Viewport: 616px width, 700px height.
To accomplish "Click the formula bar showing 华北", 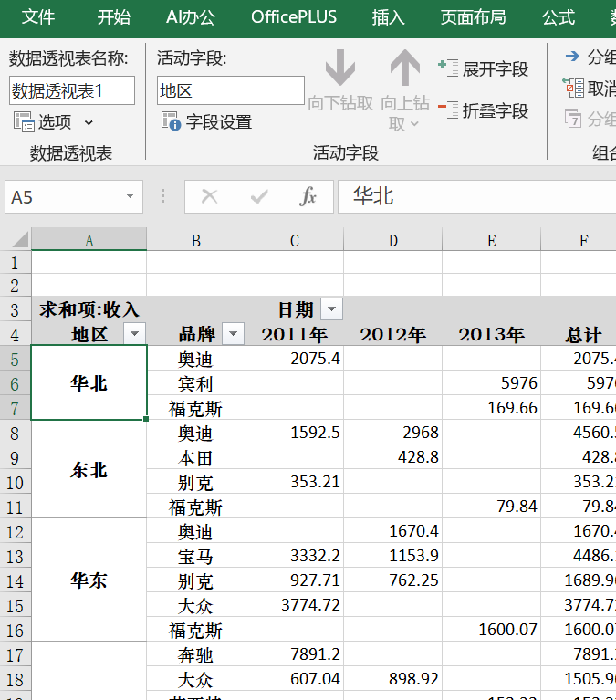I will pyautogui.click(x=476, y=196).
